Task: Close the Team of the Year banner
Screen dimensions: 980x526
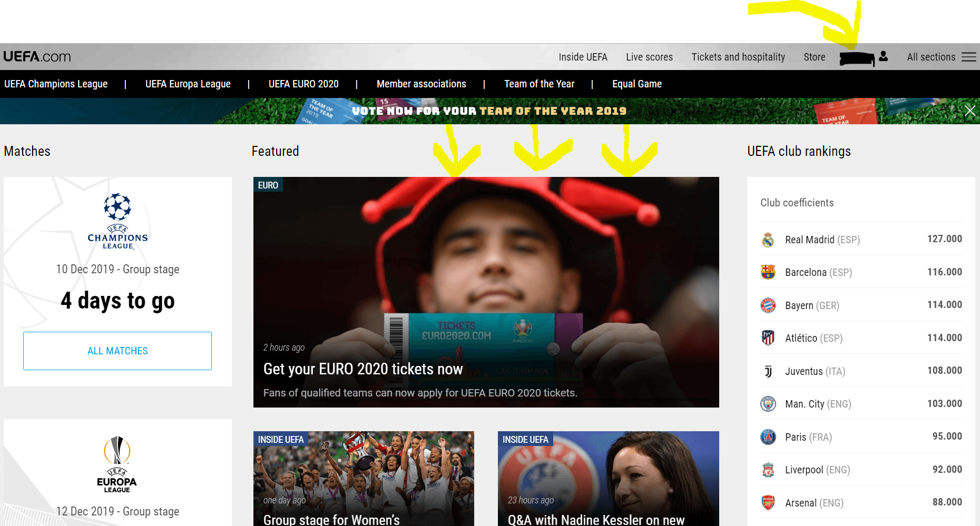Action: pos(970,111)
